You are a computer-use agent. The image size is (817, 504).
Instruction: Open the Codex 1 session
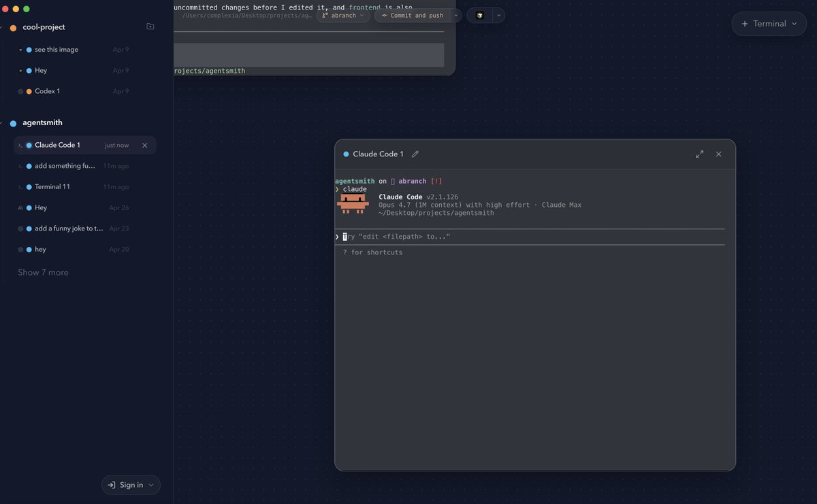click(85, 91)
